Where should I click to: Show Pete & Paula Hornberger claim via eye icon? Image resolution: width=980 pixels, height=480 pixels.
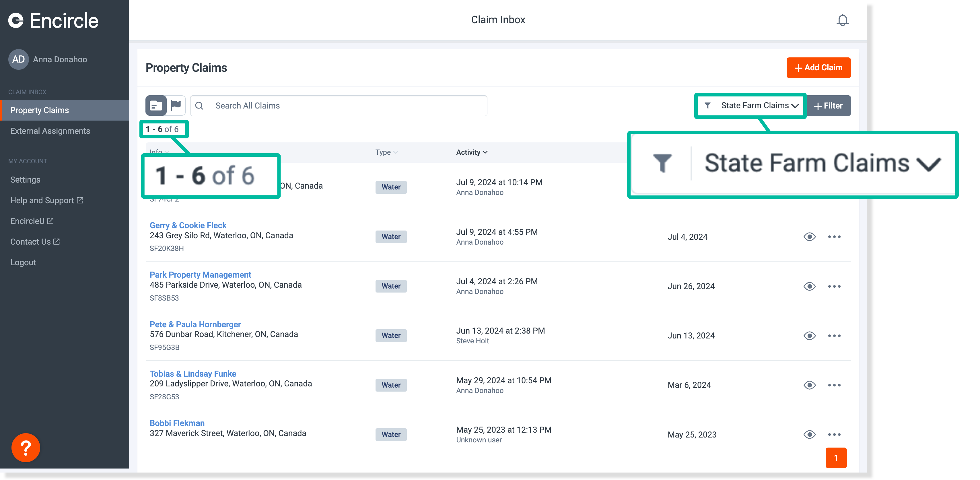click(x=810, y=336)
